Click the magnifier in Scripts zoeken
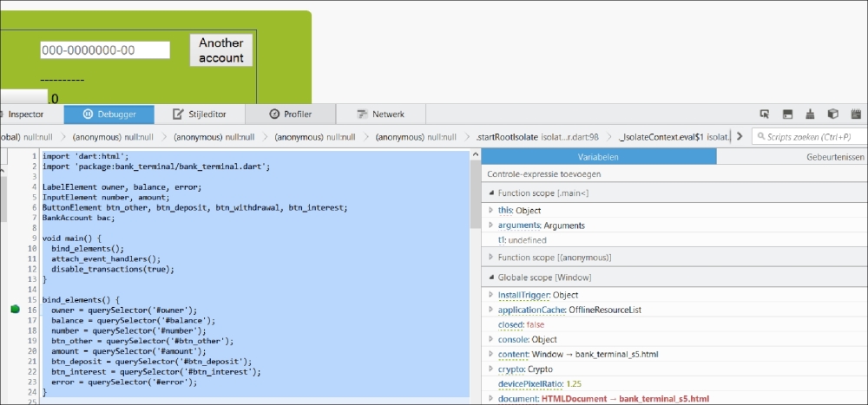Screen dimensions: 868x405 (x=761, y=137)
